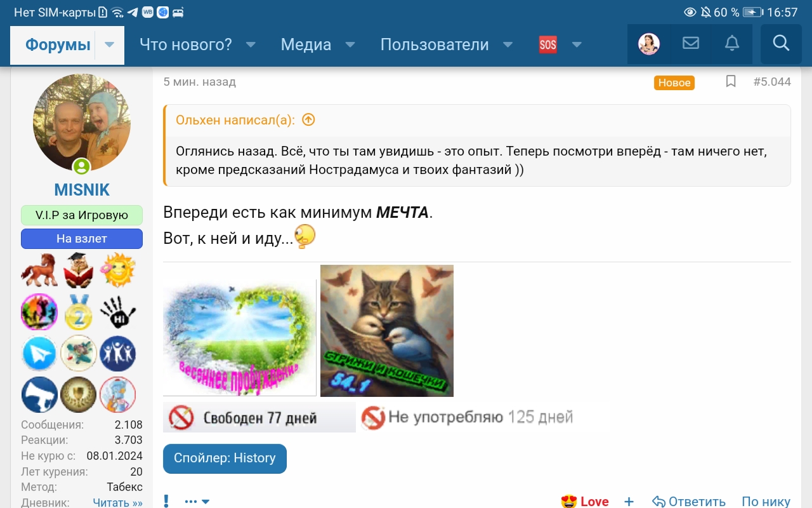Go to the Медиа tab
Viewport: 812px width, 508px height.
tap(306, 44)
